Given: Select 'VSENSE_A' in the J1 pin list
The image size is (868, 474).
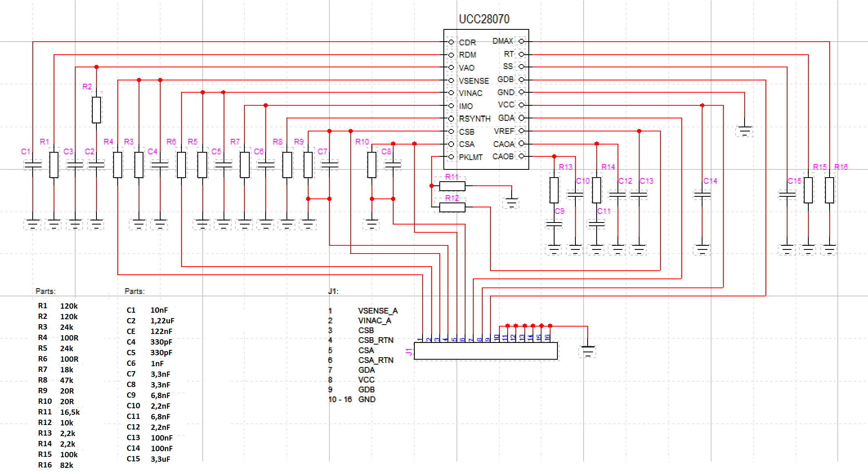Looking at the screenshot, I should point(378,311).
